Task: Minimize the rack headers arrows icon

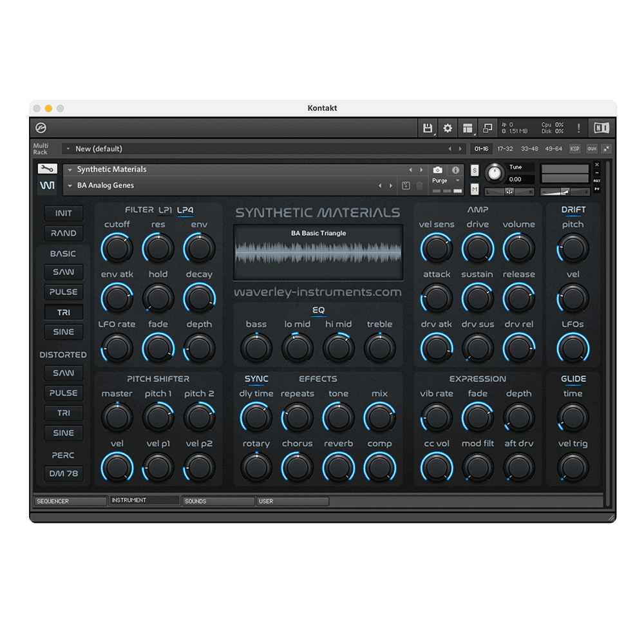Action: tap(606, 149)
